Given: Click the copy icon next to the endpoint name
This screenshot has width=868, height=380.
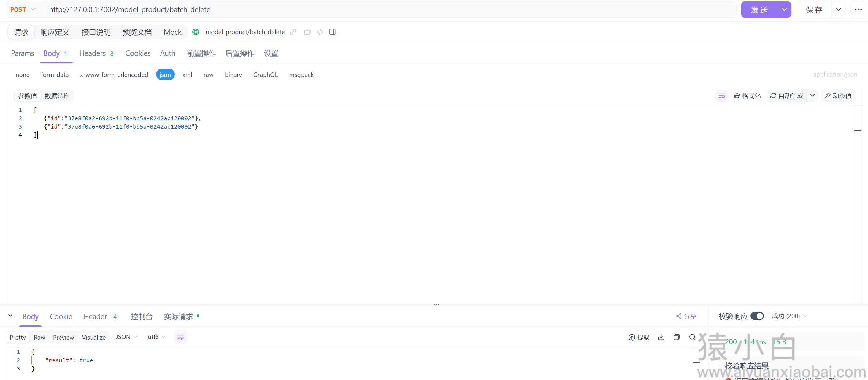Looking at the screenshot, I should click(307, 32).
